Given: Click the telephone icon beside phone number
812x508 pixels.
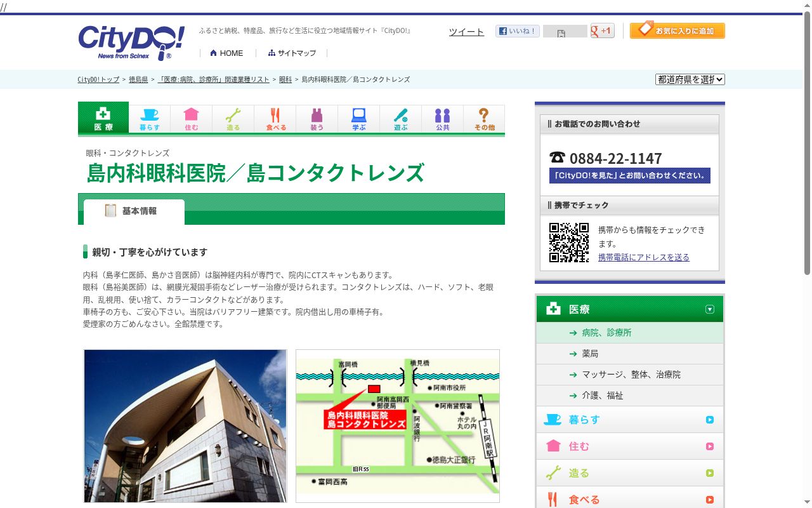Looking at the screenshot, I should click(557, 157).
